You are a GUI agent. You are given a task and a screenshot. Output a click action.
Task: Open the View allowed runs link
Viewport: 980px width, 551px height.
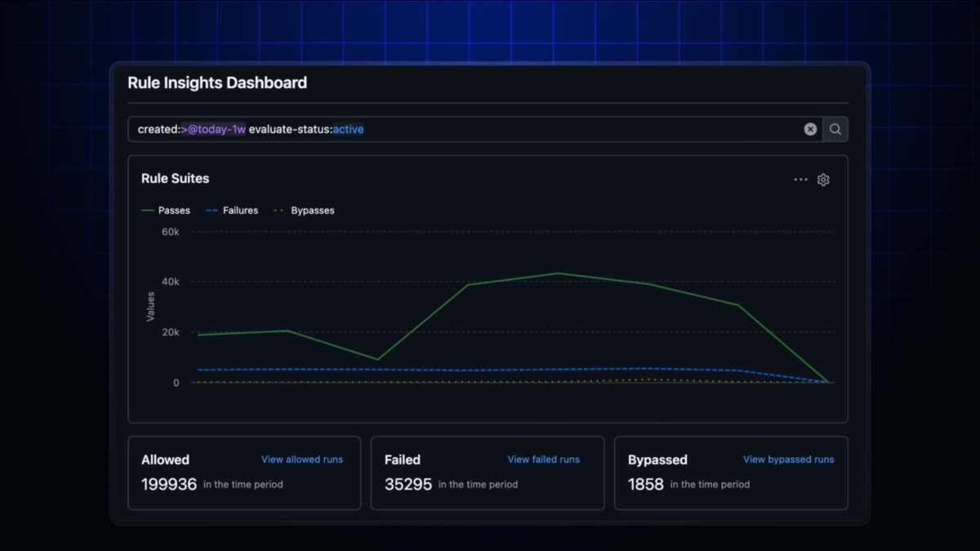click(x=302, y=460)
